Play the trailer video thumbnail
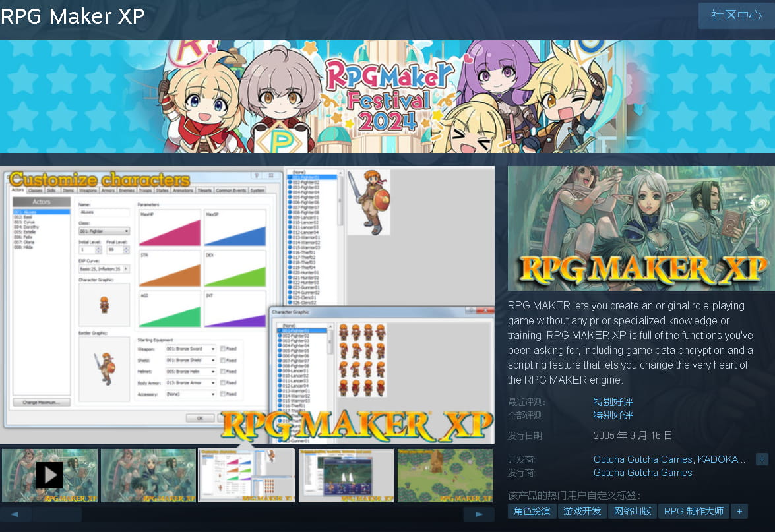 (x=49, y=475)
